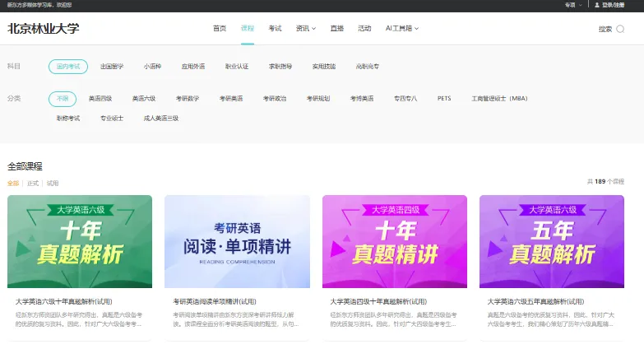Click the search magnifier icon
The image size is (644, 349).
pyautogui.click(x=620, y=29)
